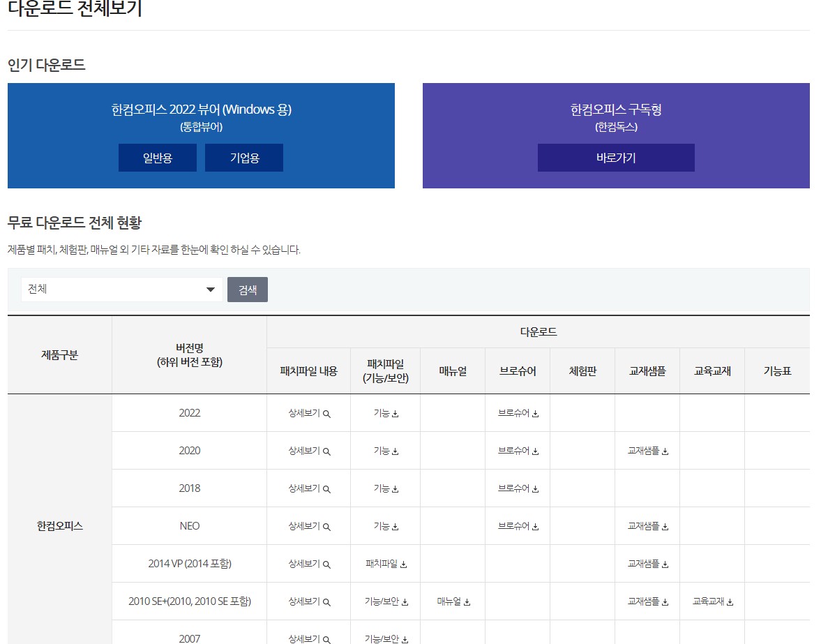Click the 브로슈어 column header
Viewport: 828px width, 644px height.
[518, 371]
